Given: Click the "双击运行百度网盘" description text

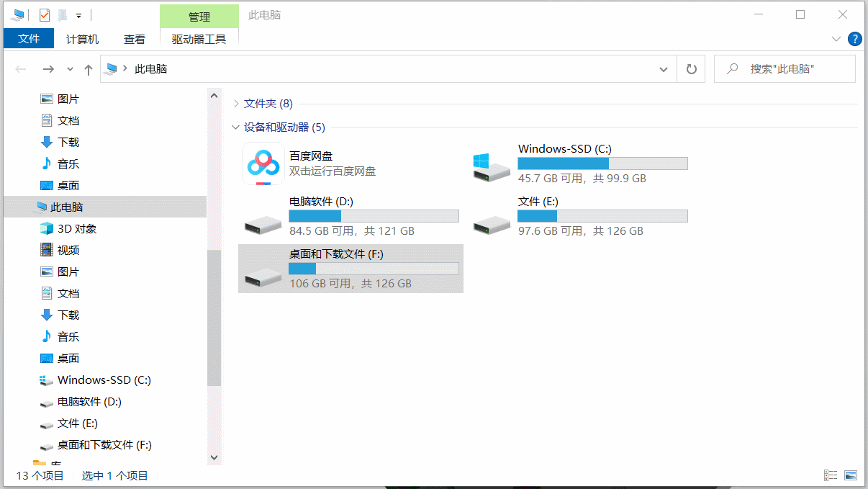Looking at the screenshot, I should 332,171.
